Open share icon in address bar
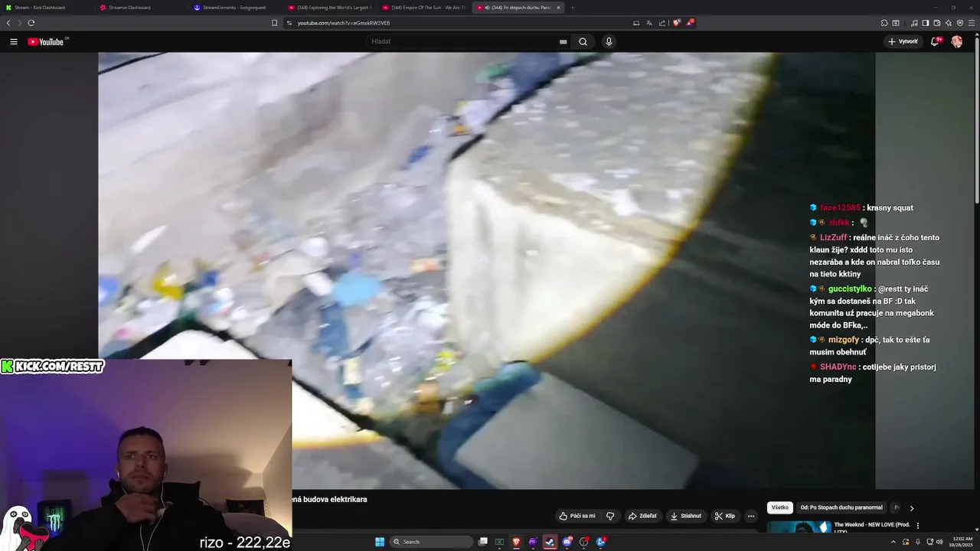The image size is (980, 551). click(662, 23)
